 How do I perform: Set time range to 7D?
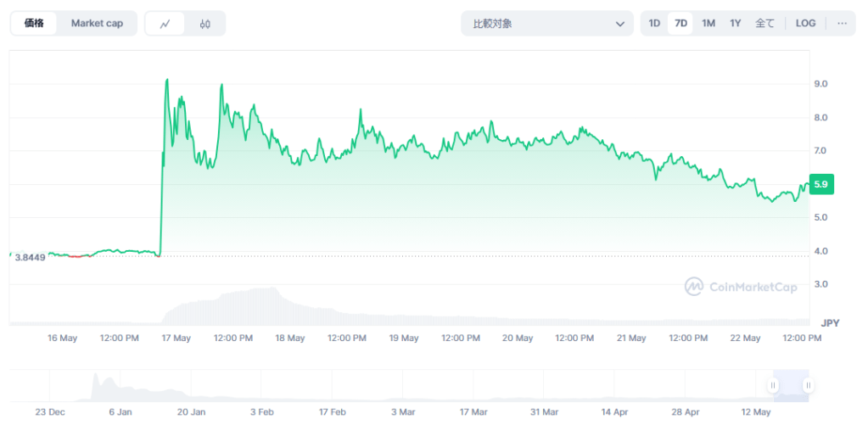680,24
